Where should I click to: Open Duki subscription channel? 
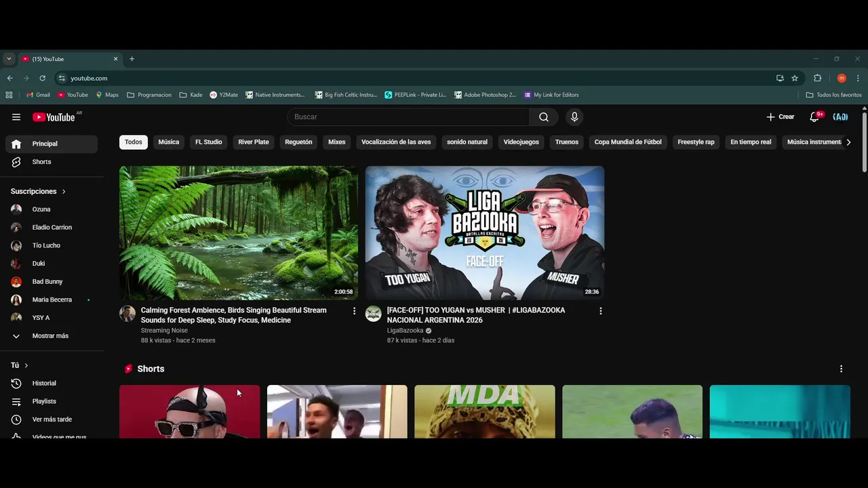pos(52,264)
